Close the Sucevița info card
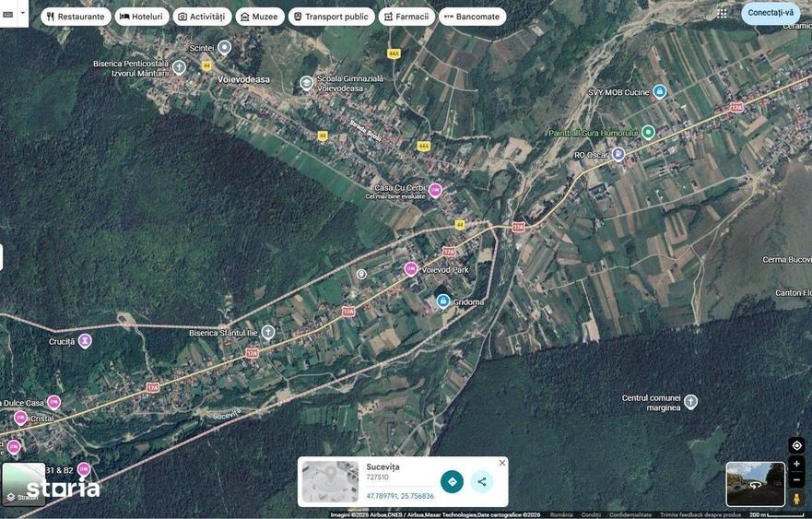The width and height of the screenshot is (812, 519). click(501, 463)
